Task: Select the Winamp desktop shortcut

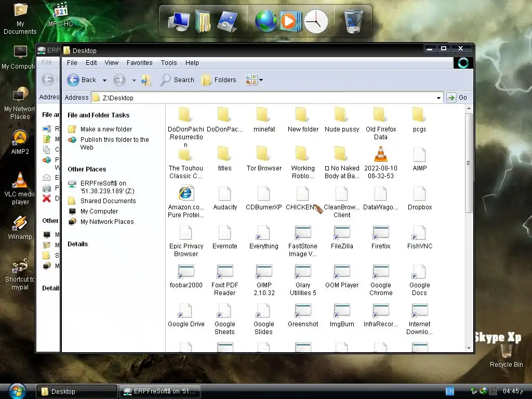Action: coord(20,228)
